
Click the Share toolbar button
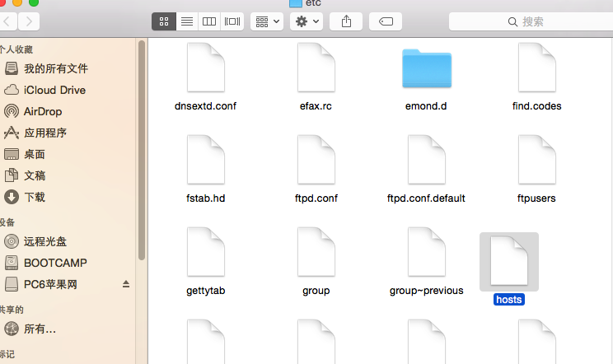click(346, 21)
